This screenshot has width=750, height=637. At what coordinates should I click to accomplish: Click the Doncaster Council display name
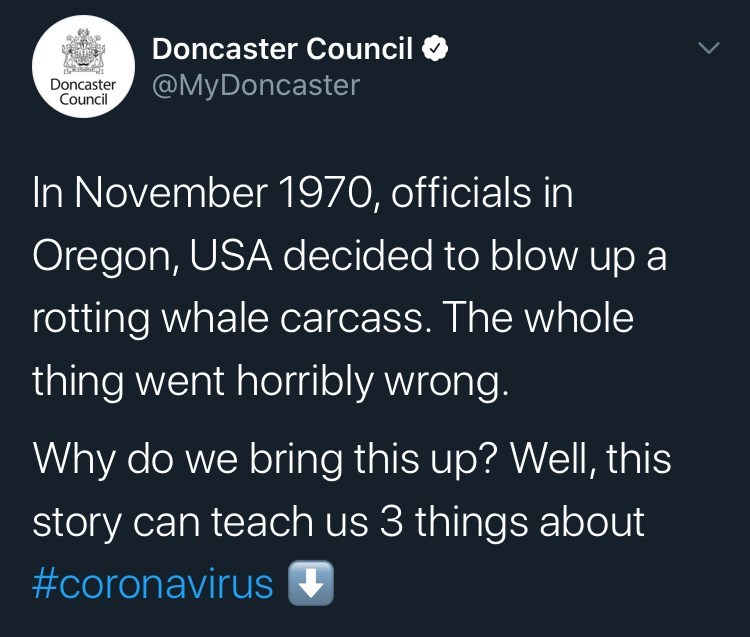tap(281, 48)
